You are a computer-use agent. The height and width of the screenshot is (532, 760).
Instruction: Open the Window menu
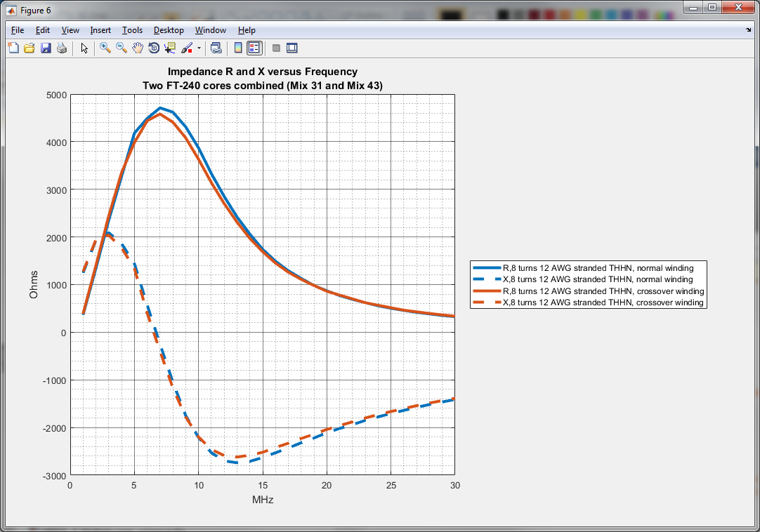210,30
